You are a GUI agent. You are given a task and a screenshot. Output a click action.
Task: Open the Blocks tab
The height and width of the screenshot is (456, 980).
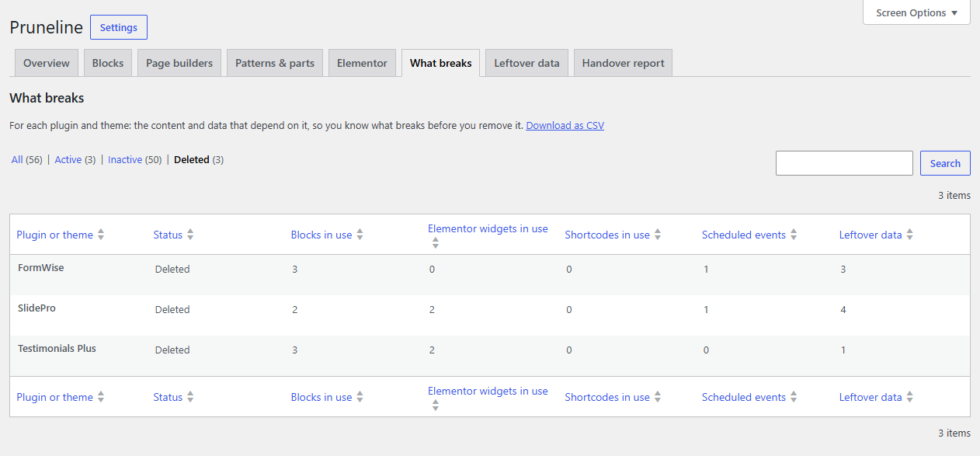108,63
